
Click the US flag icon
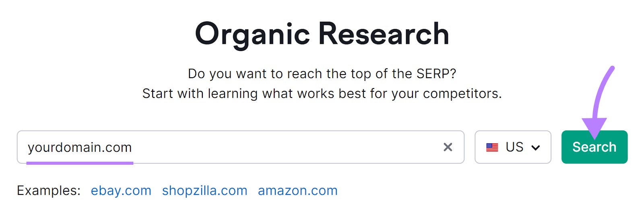pos(492,147)
